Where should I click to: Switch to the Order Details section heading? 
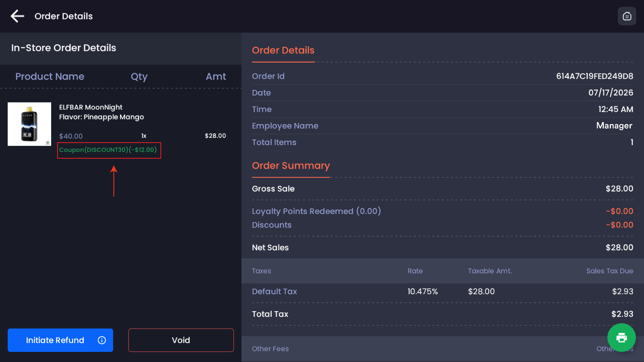[x=283, y=50]
